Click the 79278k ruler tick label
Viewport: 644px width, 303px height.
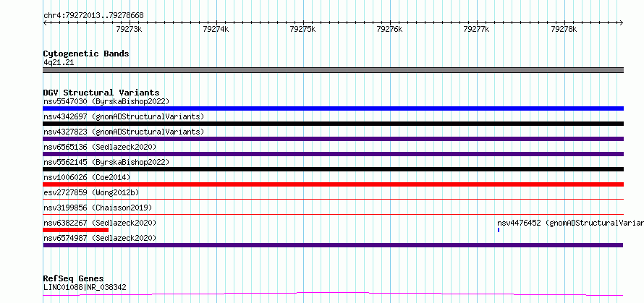[564, 29]
